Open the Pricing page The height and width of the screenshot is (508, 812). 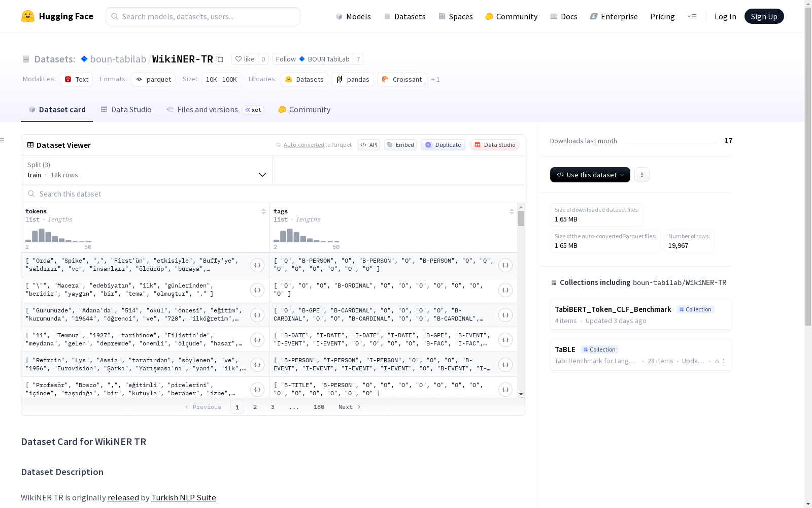click(x=662, y=16)
